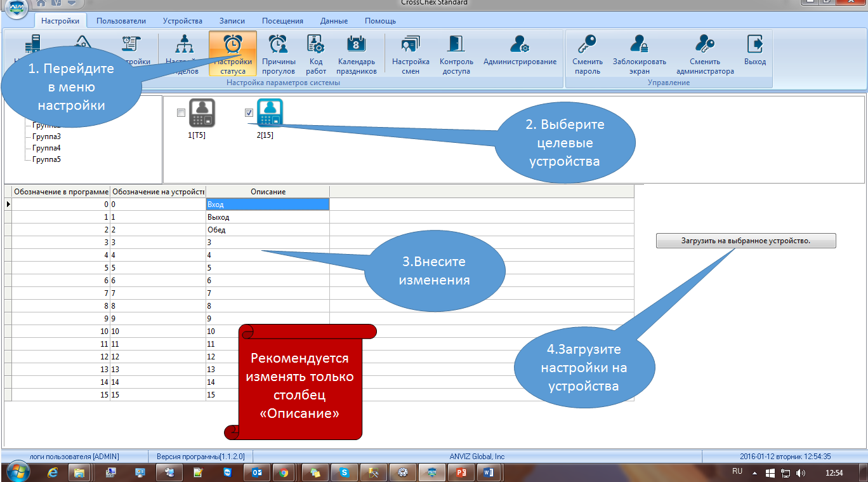
Task: Open Календарь праздников
Action: pyautogui.click(x=357, y=54)
